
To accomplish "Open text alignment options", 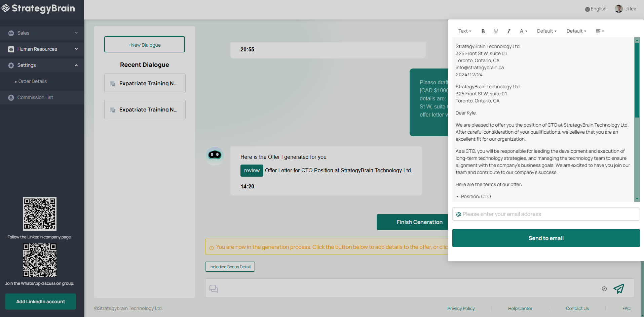I will [x=600, y=31].
